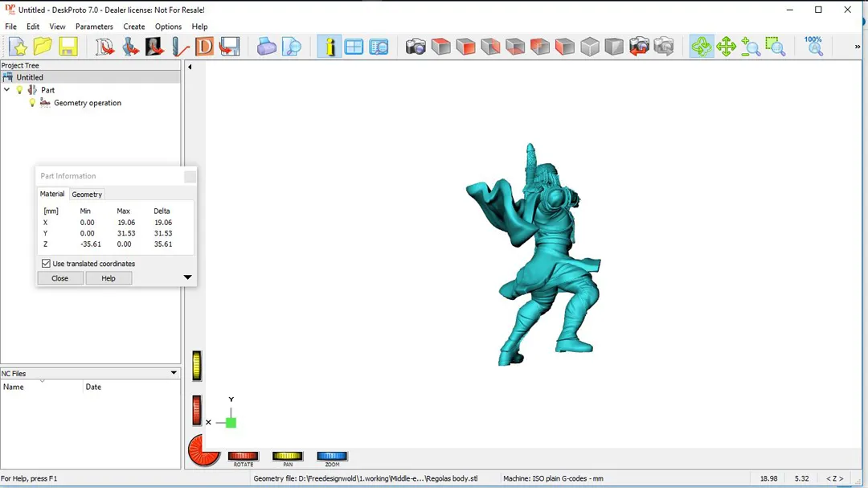
Task: Click the Load Vector file icon
Action: (x=104, y=47)
